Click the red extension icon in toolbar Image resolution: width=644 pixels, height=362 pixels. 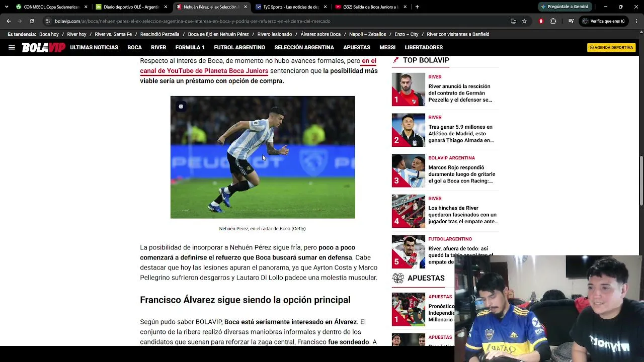[x=541, y=21]
